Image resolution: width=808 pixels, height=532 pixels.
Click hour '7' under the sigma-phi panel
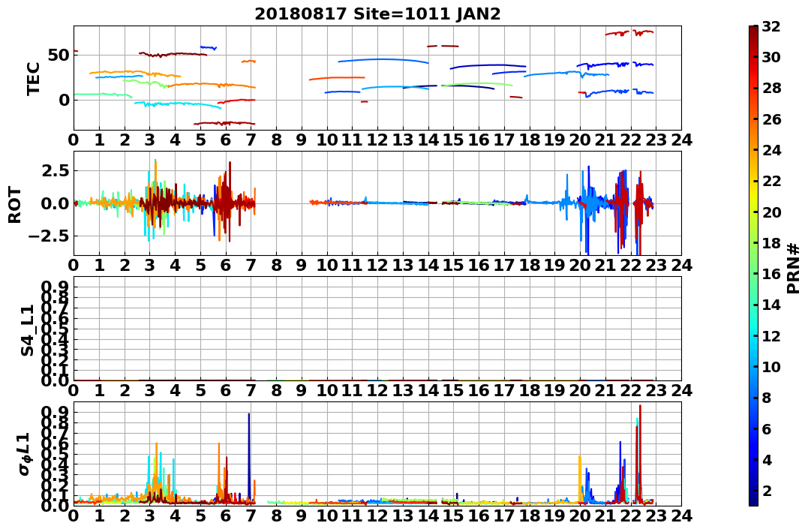(251, 515)
